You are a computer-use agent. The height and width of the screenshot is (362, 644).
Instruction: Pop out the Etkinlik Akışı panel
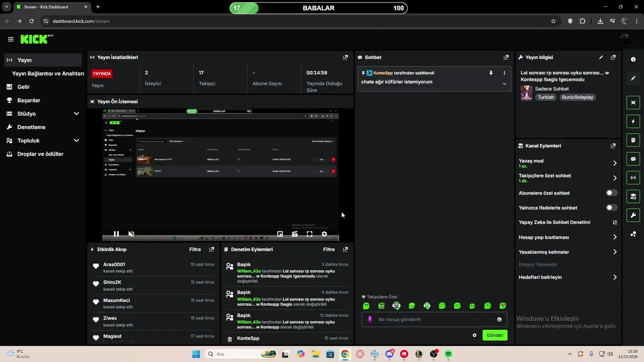point(211,249)
